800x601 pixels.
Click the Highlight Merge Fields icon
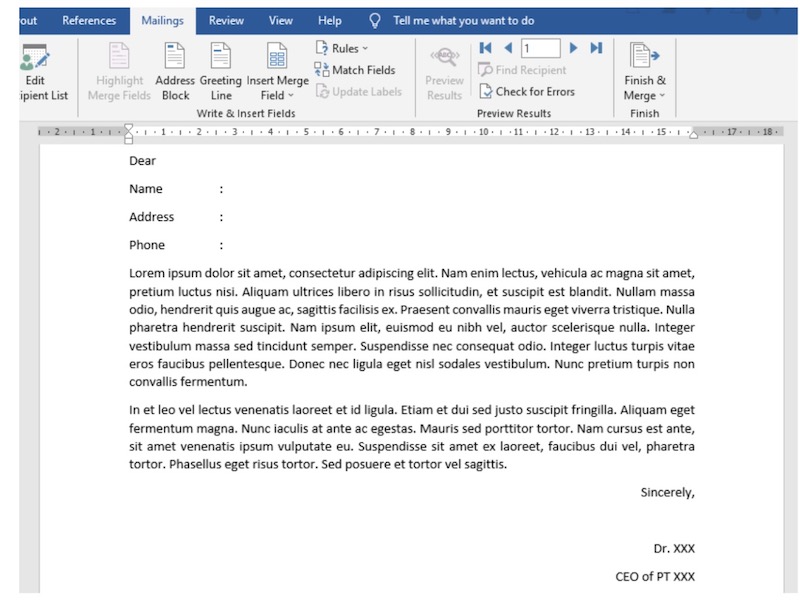[x=117, y=72]
